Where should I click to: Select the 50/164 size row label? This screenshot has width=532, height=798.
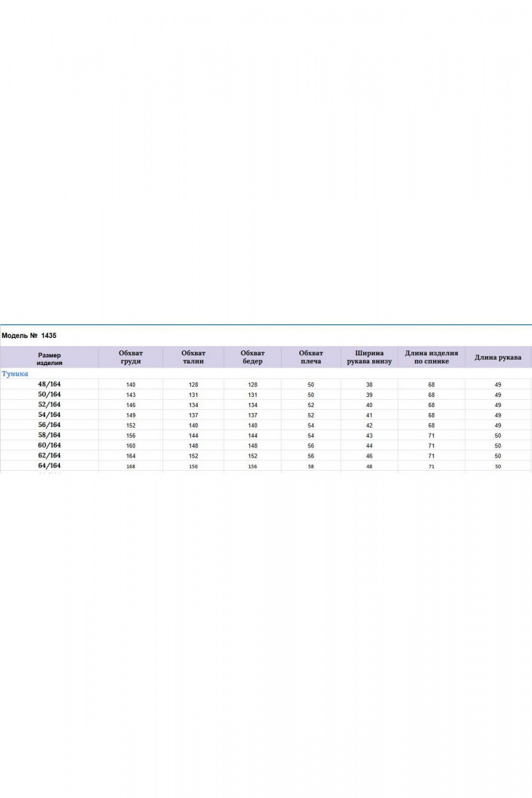(x=49, y=394)
